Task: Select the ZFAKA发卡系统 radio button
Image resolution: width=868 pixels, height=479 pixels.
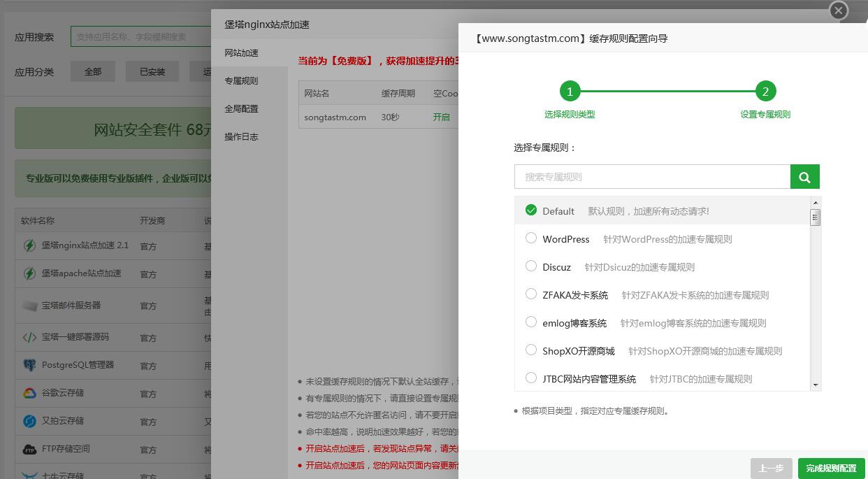Action: point(531,294)
